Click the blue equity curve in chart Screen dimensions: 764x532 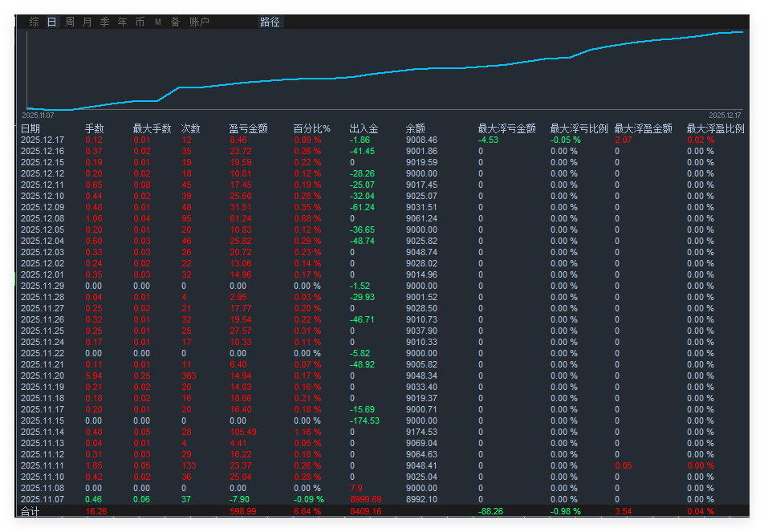click(385, 72)
